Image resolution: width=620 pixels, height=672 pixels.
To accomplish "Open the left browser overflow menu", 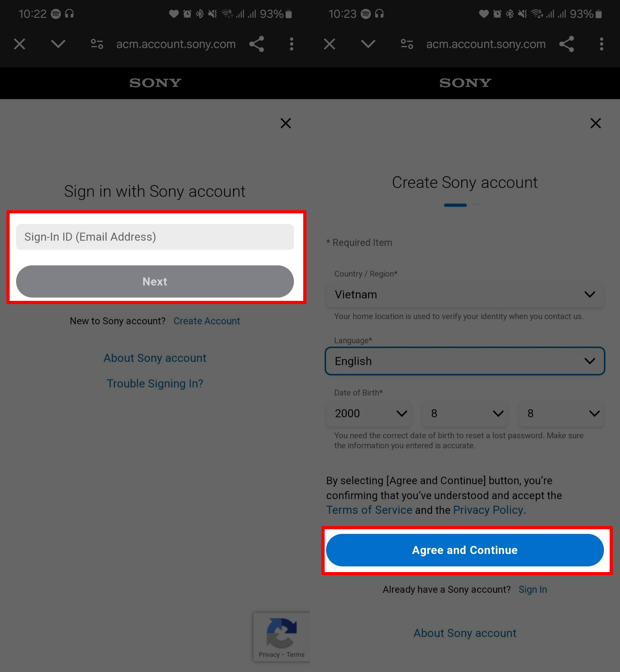I will tap(291, 44).
